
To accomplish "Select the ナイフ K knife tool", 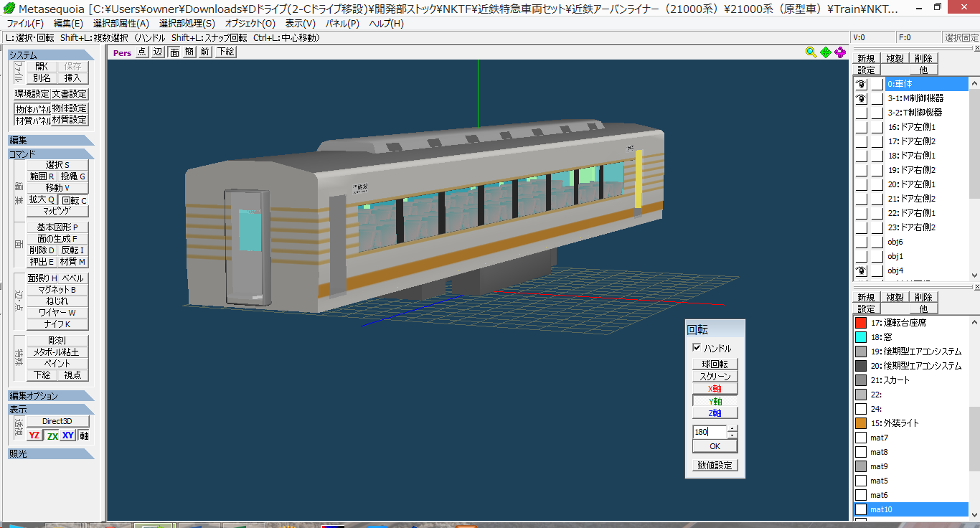I will [x=57, y=324].
